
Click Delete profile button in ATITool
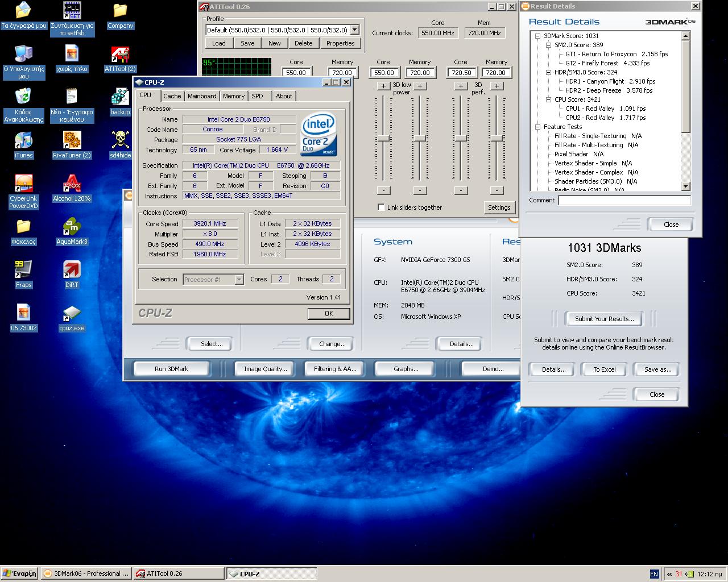pyautogui.click(x=304, y=43)
